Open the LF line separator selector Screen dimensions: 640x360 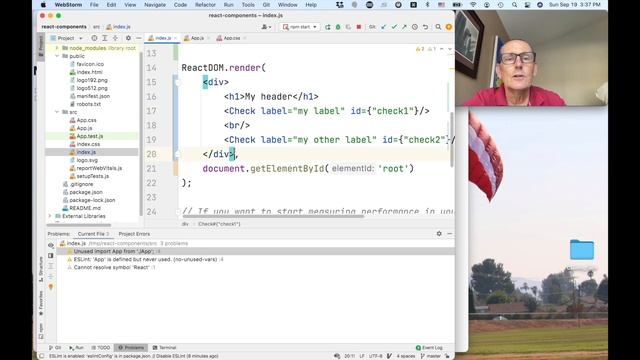[x=362, y=356]
